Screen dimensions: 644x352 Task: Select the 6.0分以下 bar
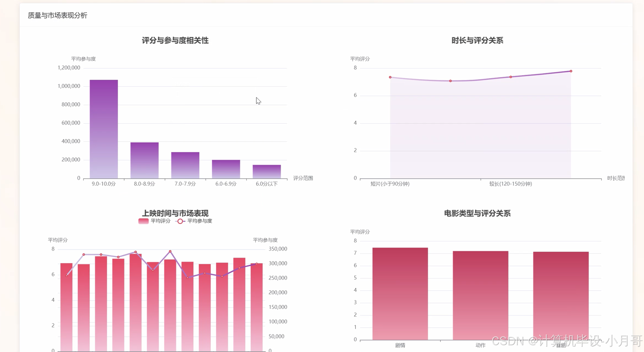(x=267, y=171)
